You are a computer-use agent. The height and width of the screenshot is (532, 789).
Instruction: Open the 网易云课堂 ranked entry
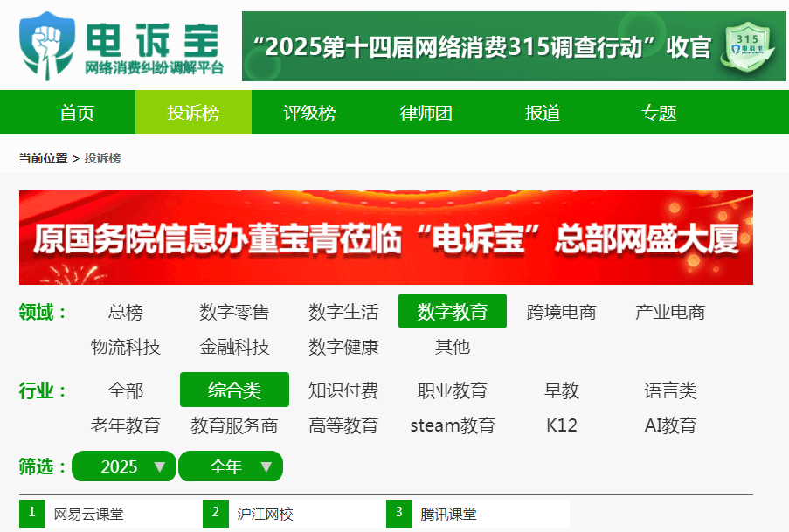pos(89,514)
